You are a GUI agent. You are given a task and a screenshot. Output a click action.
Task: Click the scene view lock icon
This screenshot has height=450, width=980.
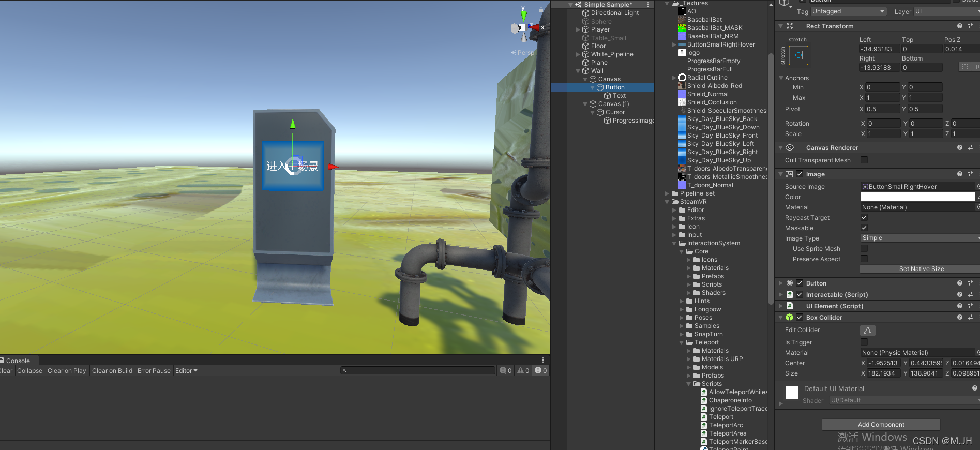tap(541, 9)
